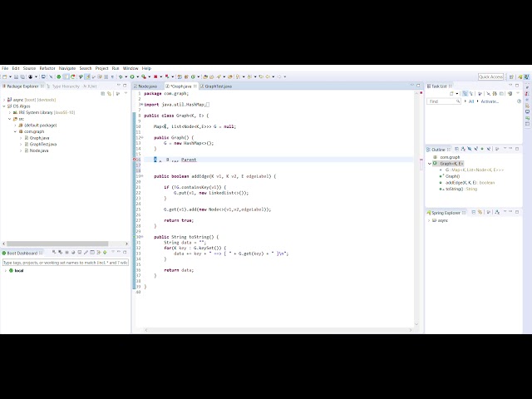The height and width of the screenshot is (399, 532).
Task: Click the Find search magnifier in Task List
Action: [458, 101]
